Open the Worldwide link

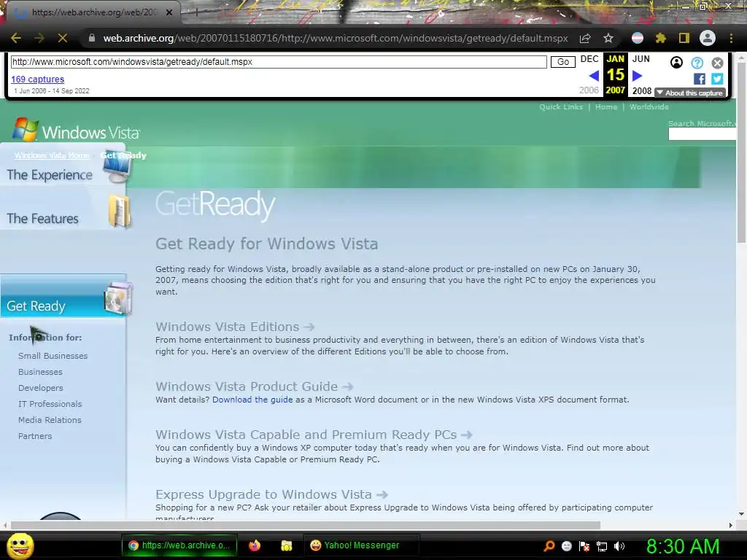649,106
